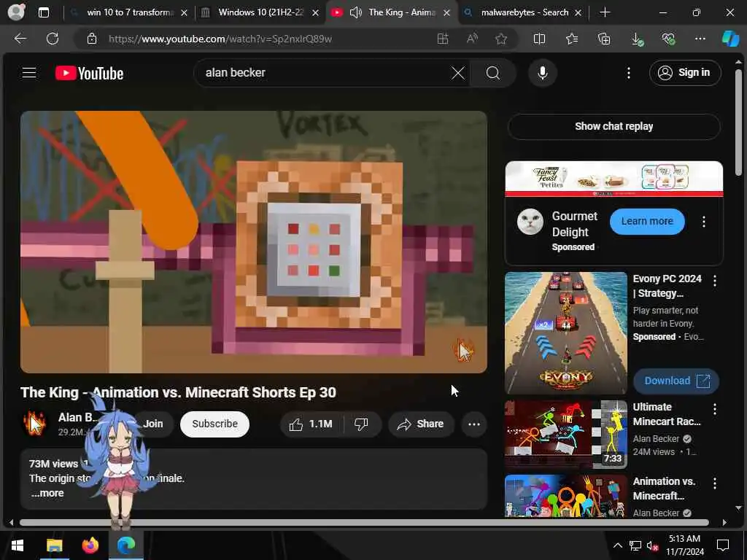Open the app available icon in address bar

pyautogui.click(x=443, y=39)
